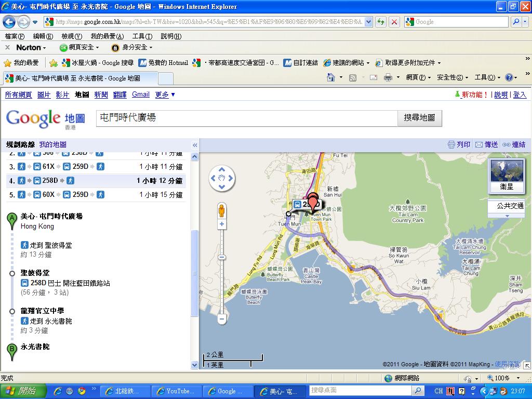532x399 pixels.
Task: Open the 免費的 Hotmail favorites link
Action: (x=164, y=63)
